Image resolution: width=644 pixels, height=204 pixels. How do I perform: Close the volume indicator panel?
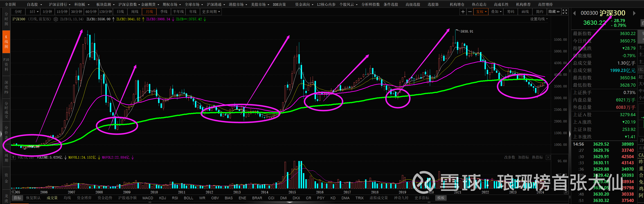[548, 158]
